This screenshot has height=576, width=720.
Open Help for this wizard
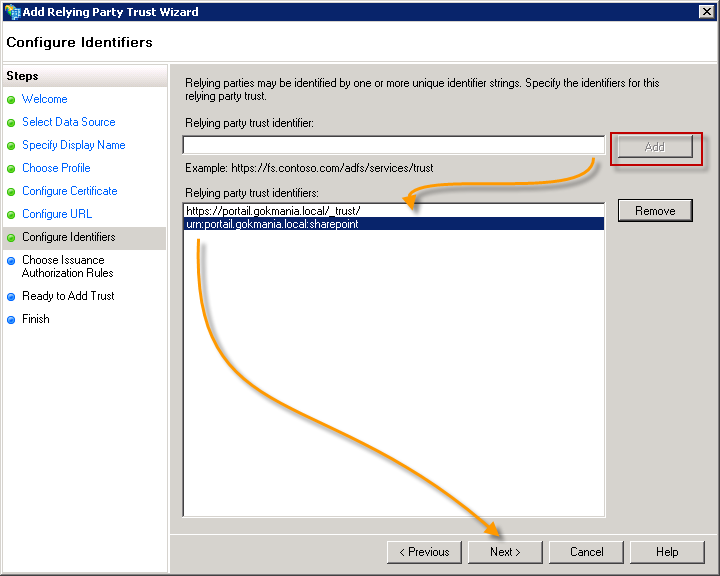[667, 552]
